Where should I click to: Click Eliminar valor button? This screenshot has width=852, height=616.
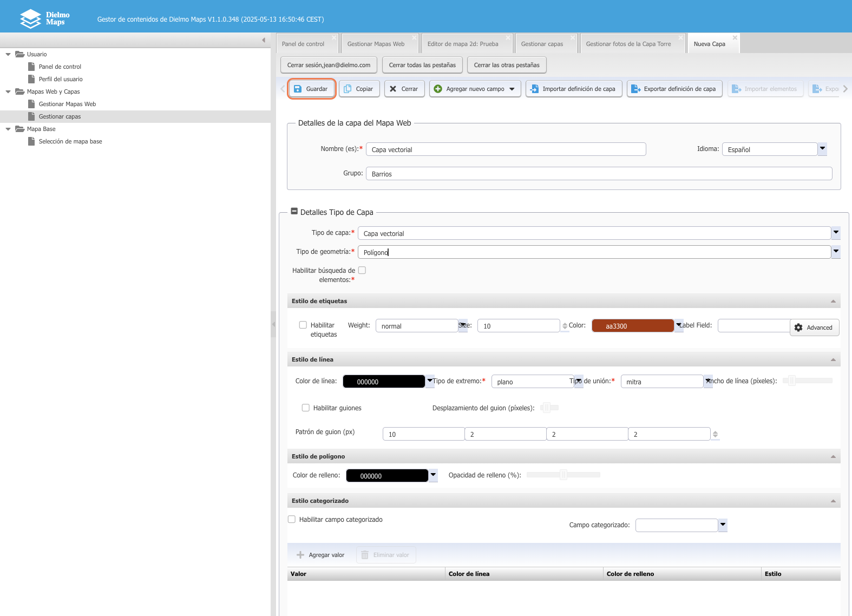386,555
